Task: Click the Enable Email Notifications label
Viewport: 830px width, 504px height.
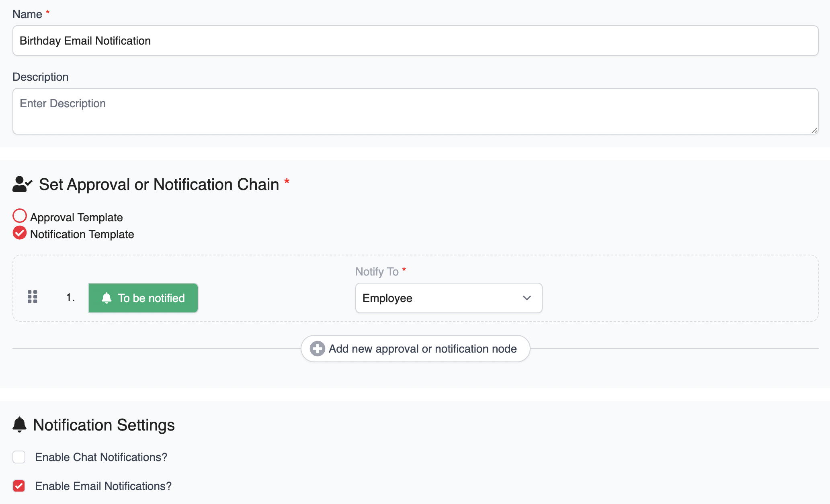Action: [103, 486]
